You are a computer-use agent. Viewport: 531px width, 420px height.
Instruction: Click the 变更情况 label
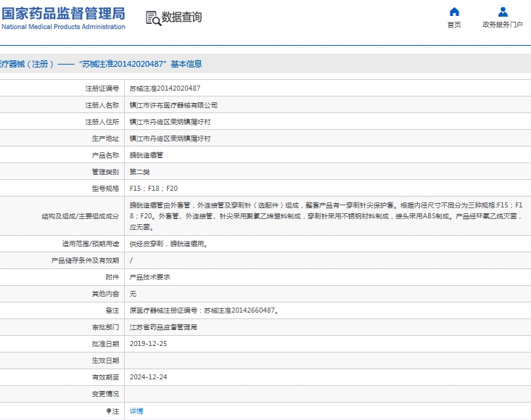(x=105, y=394)
